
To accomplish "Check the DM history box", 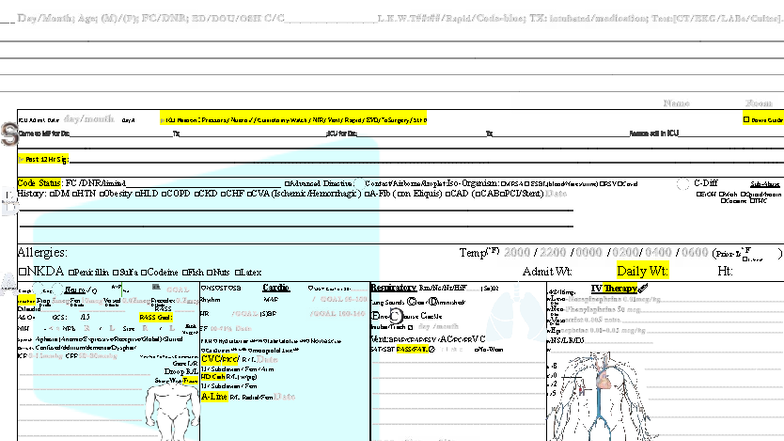I will 52,194.
